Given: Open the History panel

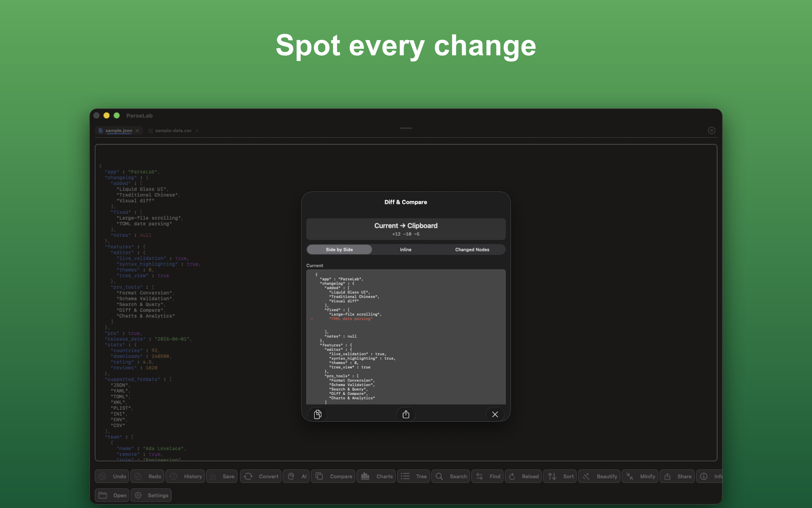Looking at the screenshot, I should tap(186, 476).
